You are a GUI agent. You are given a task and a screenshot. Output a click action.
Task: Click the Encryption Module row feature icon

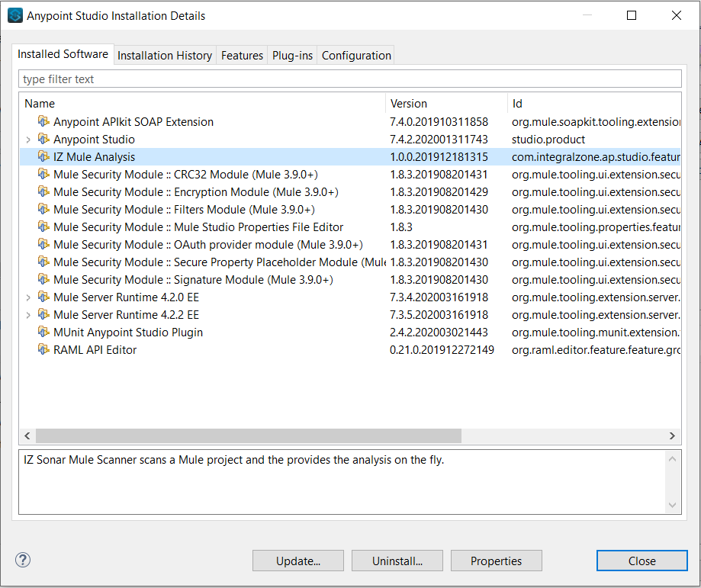[x=43, y=191]
